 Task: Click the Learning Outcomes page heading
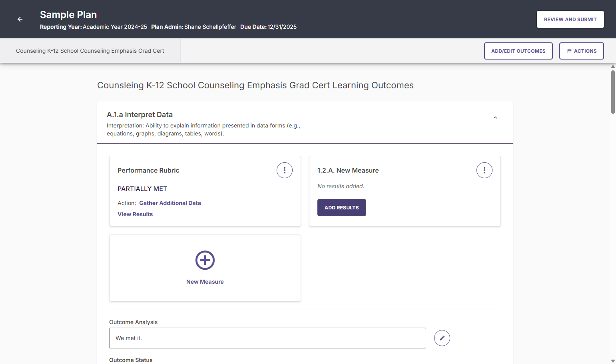(255, 86)
